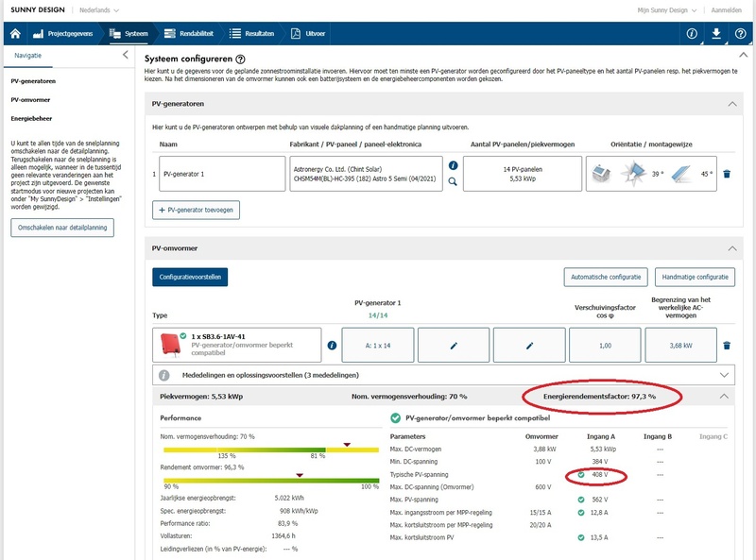Collapse the Systeem configureren header chevron

tap(744, 56)
